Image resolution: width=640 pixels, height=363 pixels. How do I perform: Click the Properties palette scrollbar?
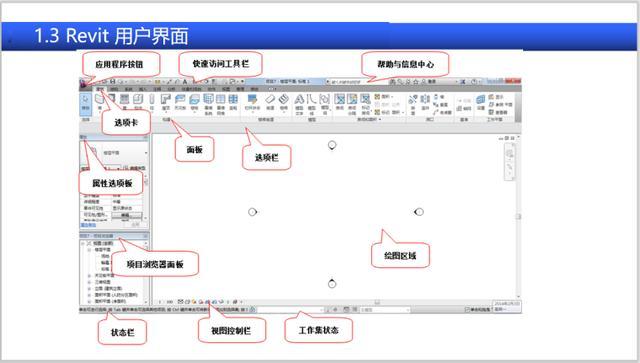click(x=146, y=198)
